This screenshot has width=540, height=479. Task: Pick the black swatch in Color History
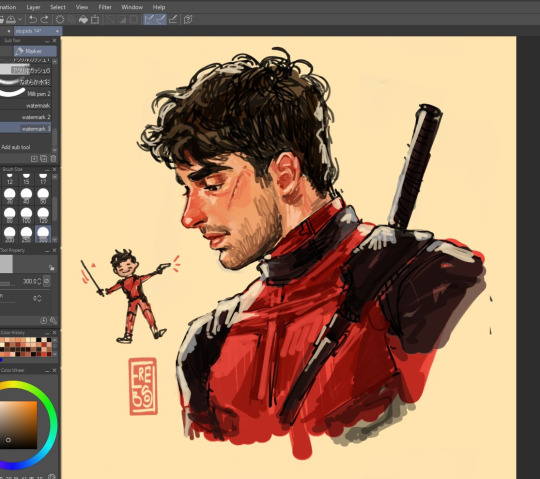pyautogui.click(x=39, y=340)
